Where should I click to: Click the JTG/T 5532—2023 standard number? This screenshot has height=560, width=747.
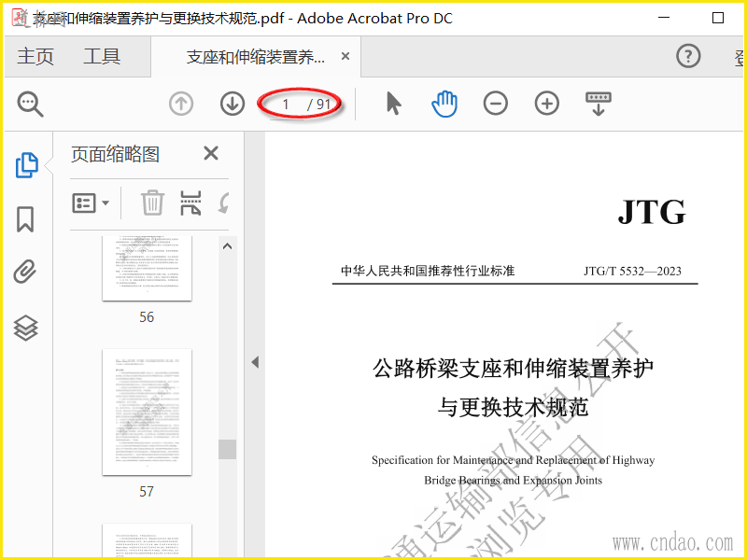[633, 271]
